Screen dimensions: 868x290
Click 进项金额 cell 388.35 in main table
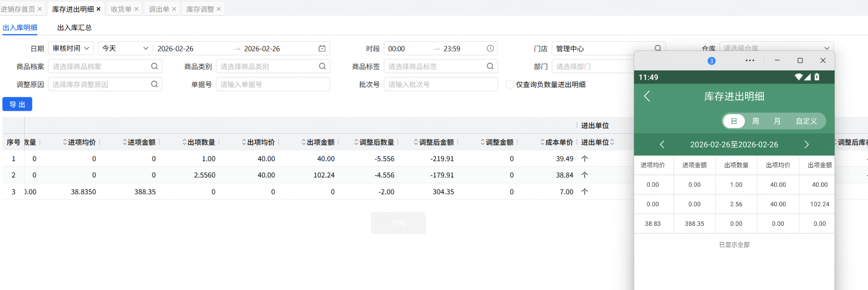tap(145, 191)
